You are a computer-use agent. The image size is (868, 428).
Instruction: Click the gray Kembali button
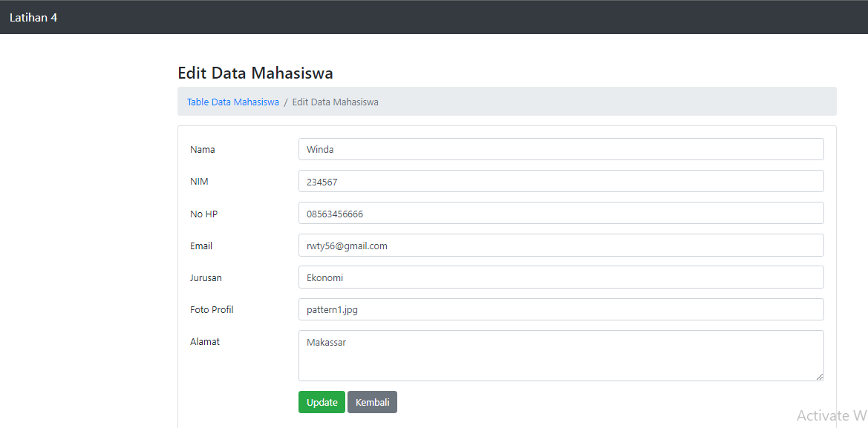point(372,401)
